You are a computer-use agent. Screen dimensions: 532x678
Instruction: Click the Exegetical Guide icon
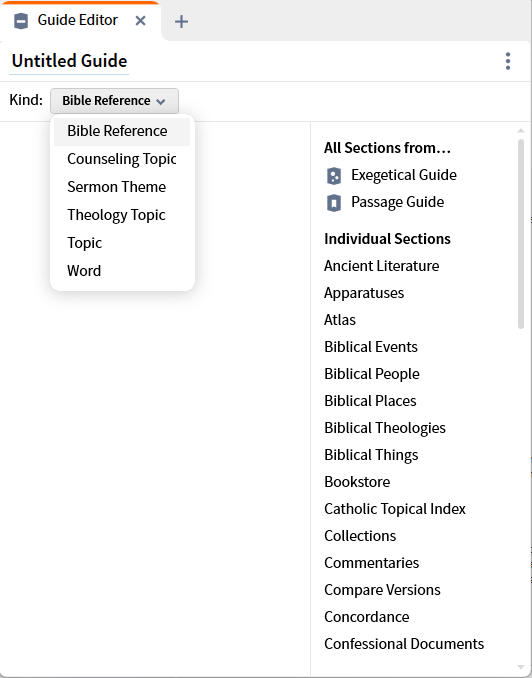click(333, 176)
